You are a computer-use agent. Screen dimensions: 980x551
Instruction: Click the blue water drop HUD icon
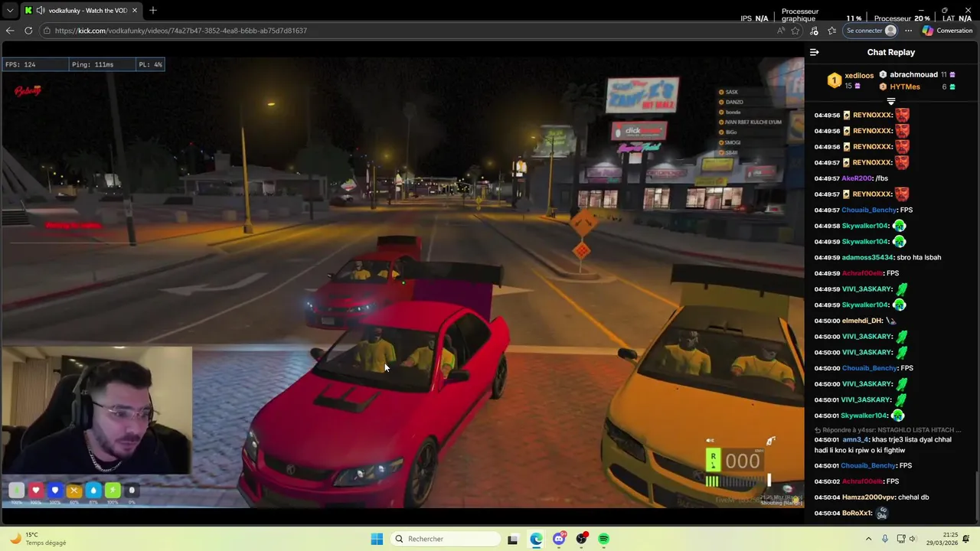pyautogui.click(x=93, y=491)
